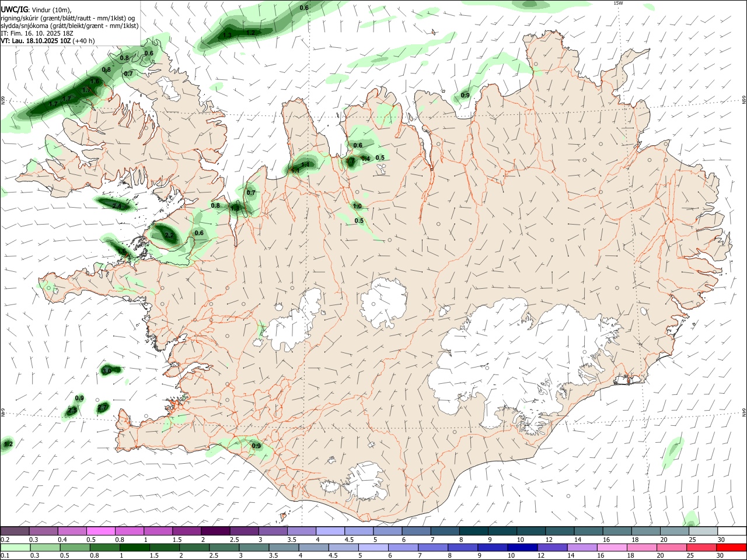Click the 2.4 precipitation value on the map
This screenshot has height=560, width=747.
point(116,206)
